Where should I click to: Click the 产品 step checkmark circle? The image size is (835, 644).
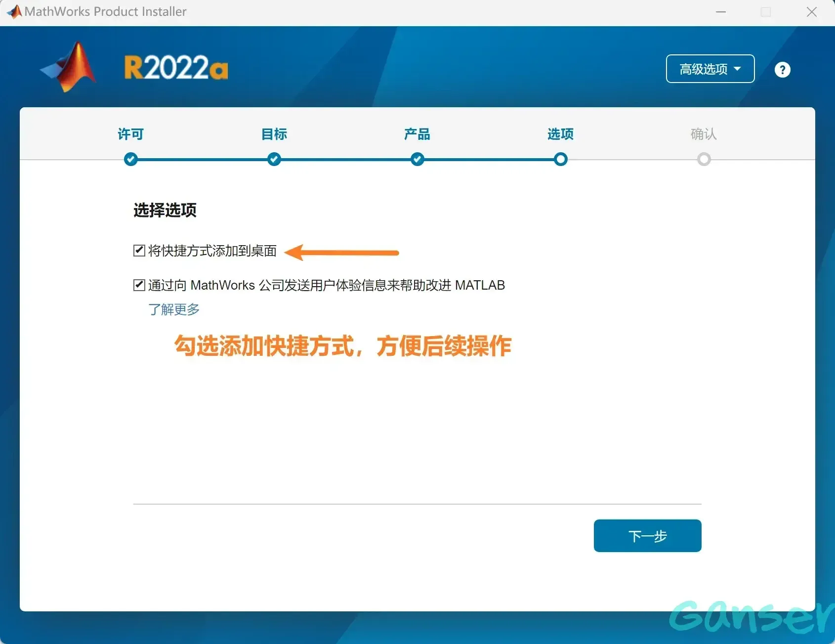(x=417, y=159)
